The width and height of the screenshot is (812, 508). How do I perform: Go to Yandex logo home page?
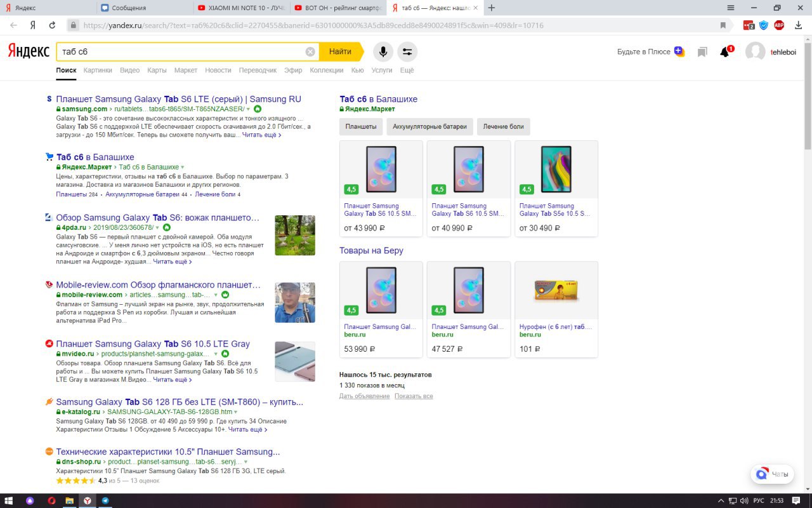click(x=29, y=51)
